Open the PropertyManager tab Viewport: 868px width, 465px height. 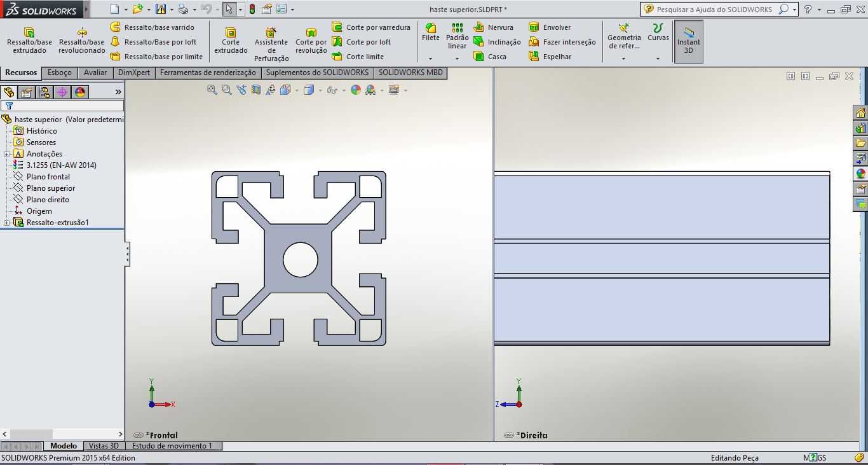pos(27,92)
